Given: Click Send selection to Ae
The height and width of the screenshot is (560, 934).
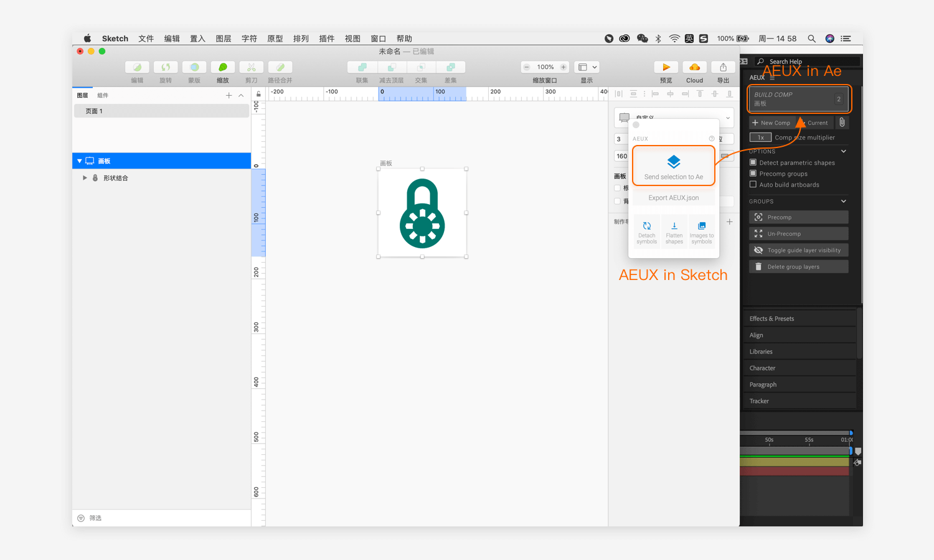Looking at the screenshot, I should point(674,166).
